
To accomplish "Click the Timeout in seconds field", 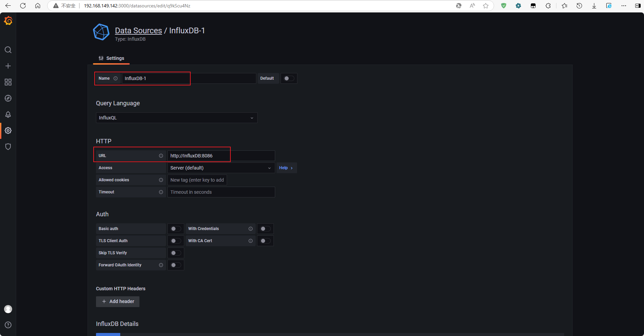I will point(221,192).
